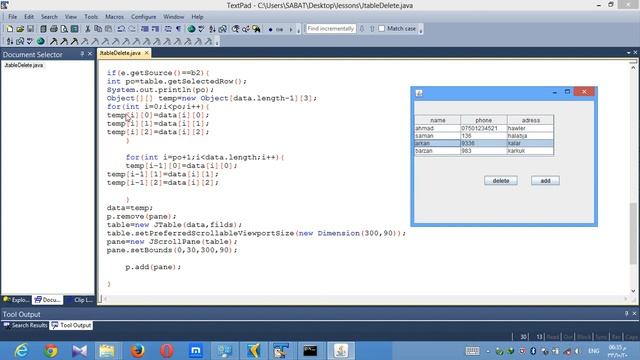Viewport: 640px width, 360px height.
Task: Select the barzan row in the table
Action: [484, 151]
